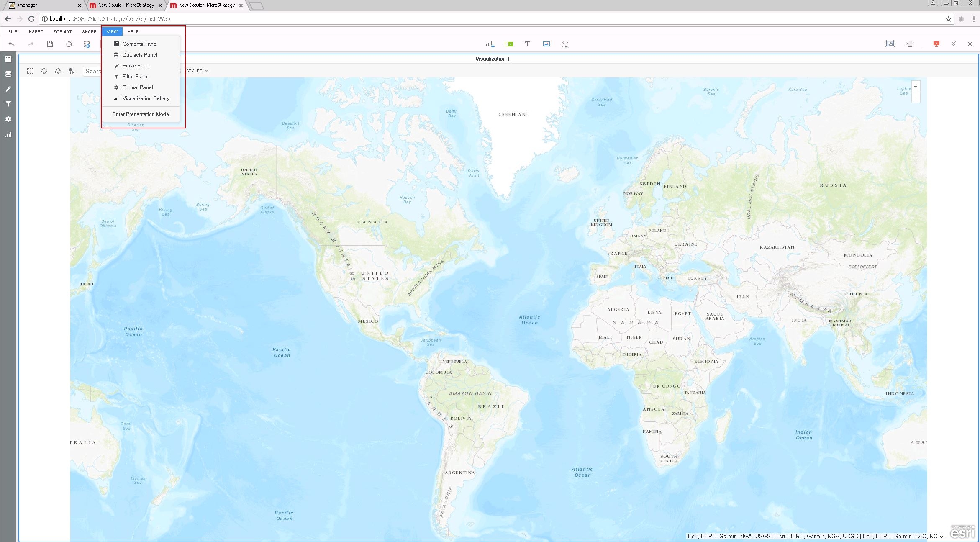Click the Add Visualization toolbar icon
The width and height of the screenshot is (980, 542).
(x=490, y=44)
